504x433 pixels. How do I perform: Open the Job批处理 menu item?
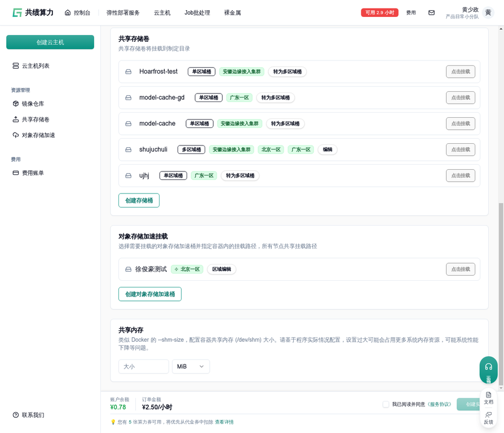pyautogui.click(x=197, y=12)
